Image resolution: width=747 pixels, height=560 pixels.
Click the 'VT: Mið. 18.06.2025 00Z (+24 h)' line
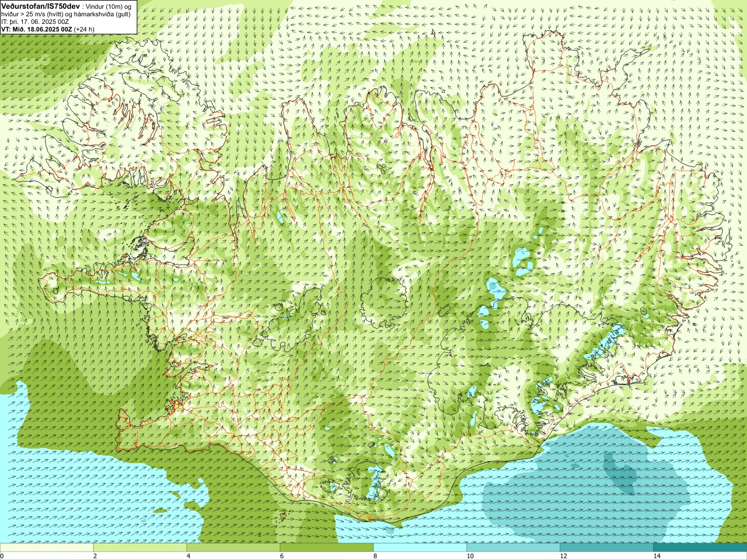(x=48, y=29)
